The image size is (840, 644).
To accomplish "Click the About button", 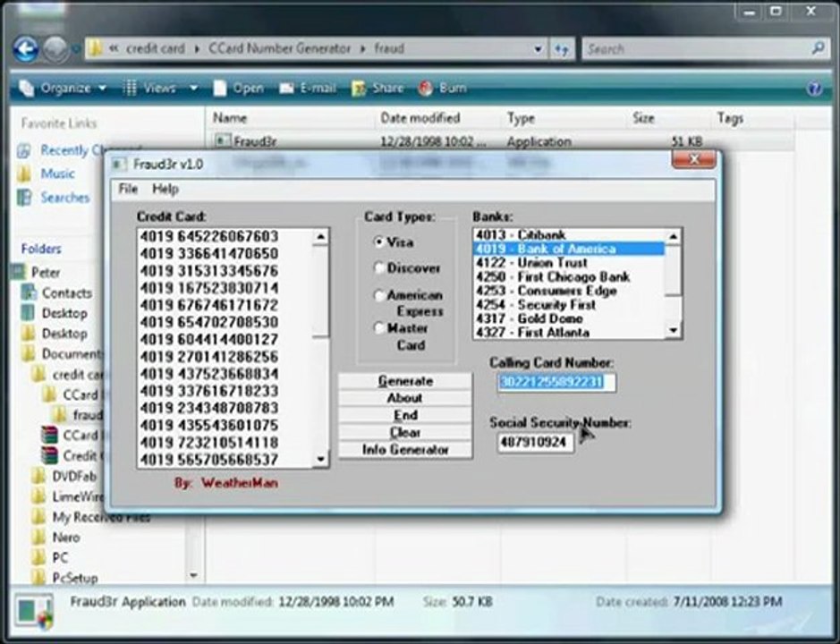I will coord(405,398).
